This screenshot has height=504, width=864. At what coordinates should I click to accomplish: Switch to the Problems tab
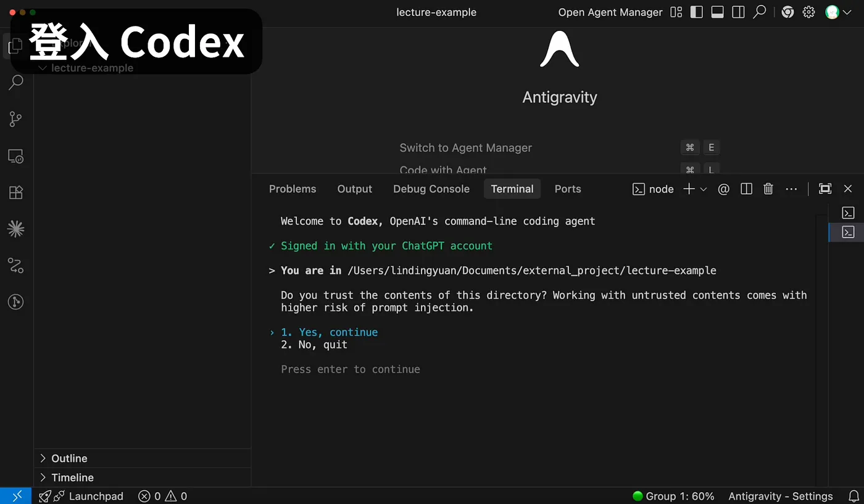point(293,189)
